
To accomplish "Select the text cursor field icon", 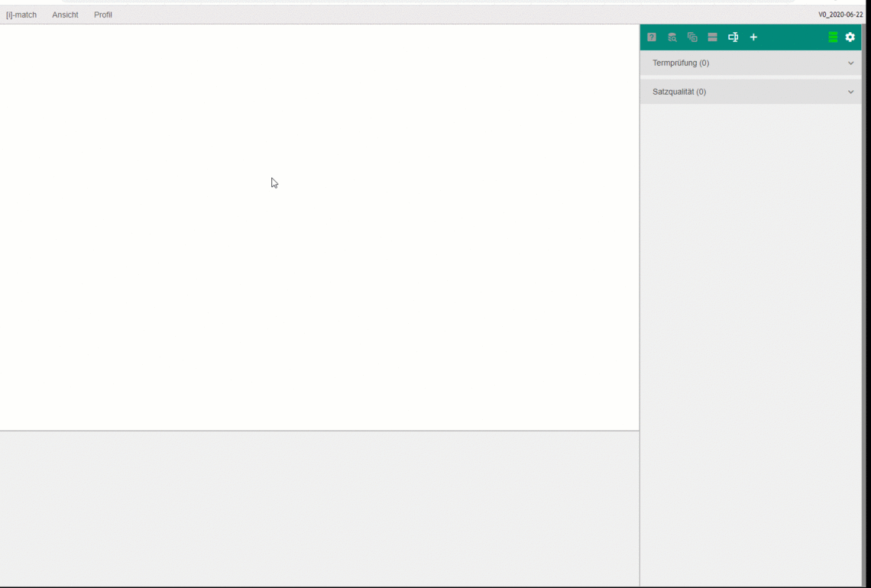I will pos(733,37).
